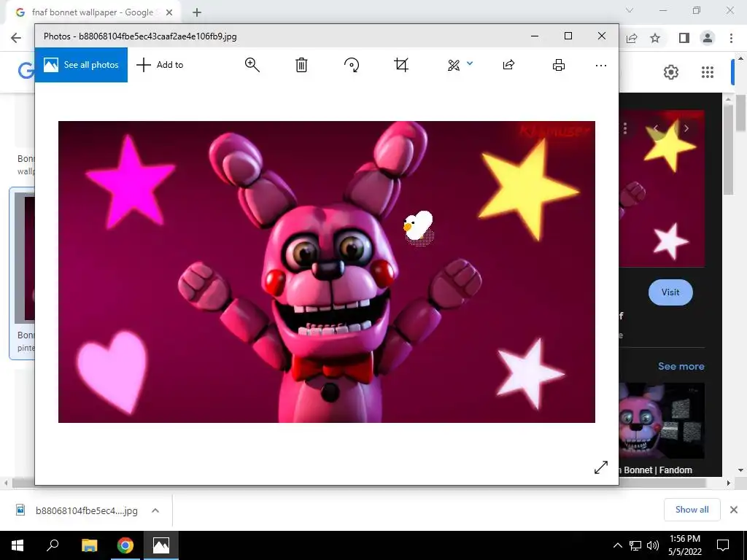Click the preview image in Google panel
The height and width of the screenshot is (560, 747).
[x=662, y=188]
